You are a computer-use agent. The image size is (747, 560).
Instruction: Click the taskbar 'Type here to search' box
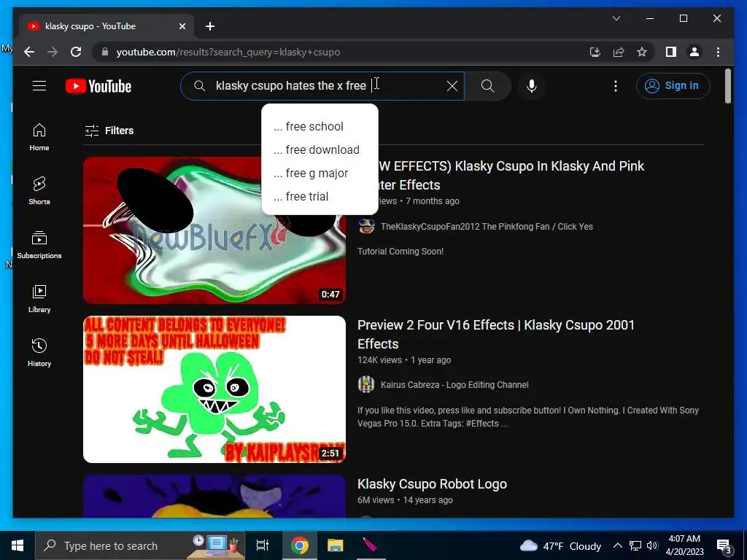tap(140, 545)
